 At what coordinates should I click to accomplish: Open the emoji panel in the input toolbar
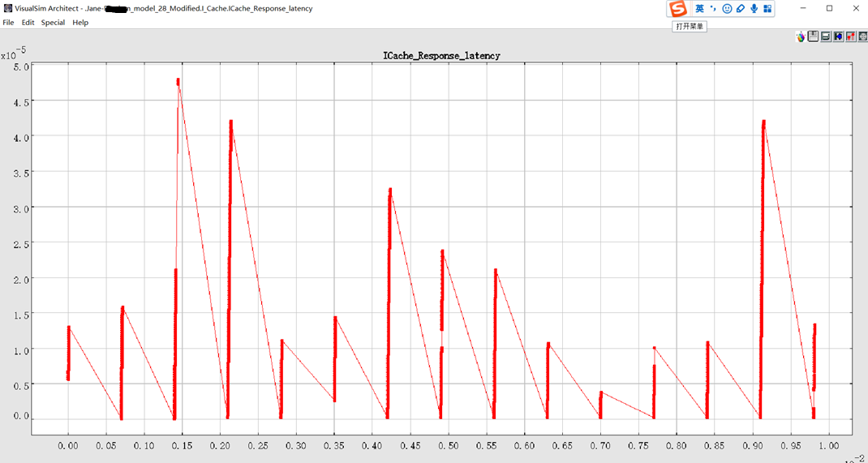click(x=727, y=9)
